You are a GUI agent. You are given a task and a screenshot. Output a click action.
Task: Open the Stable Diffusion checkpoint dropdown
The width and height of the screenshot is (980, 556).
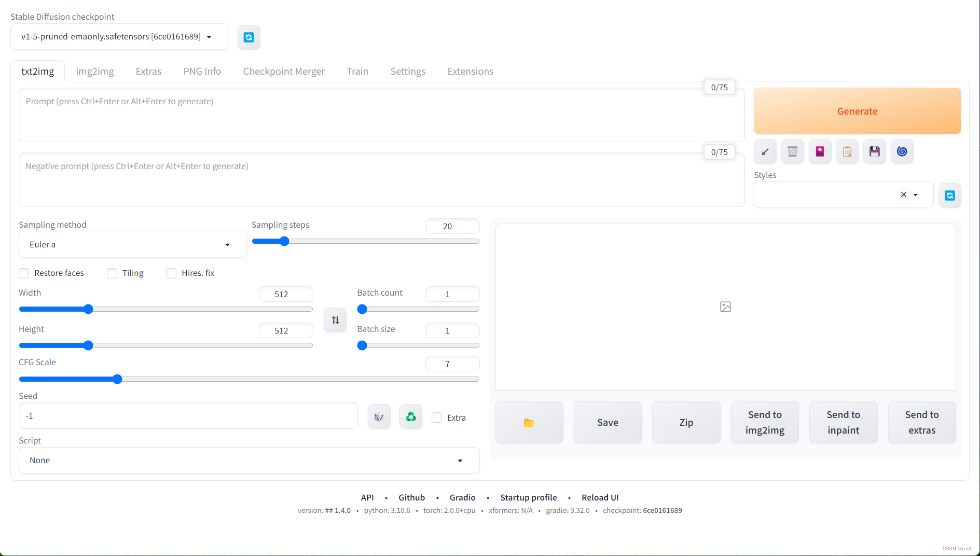(x=119, y=37)
